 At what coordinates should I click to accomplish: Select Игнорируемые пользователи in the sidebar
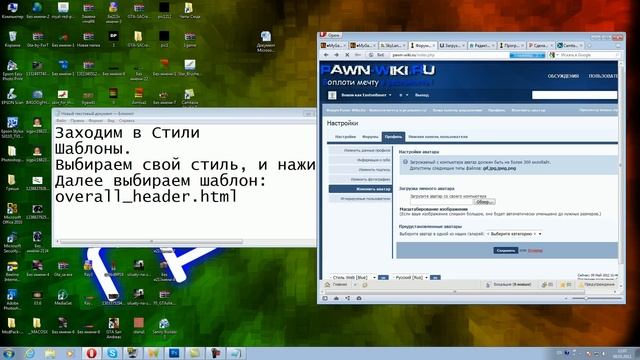coord(360,199)
